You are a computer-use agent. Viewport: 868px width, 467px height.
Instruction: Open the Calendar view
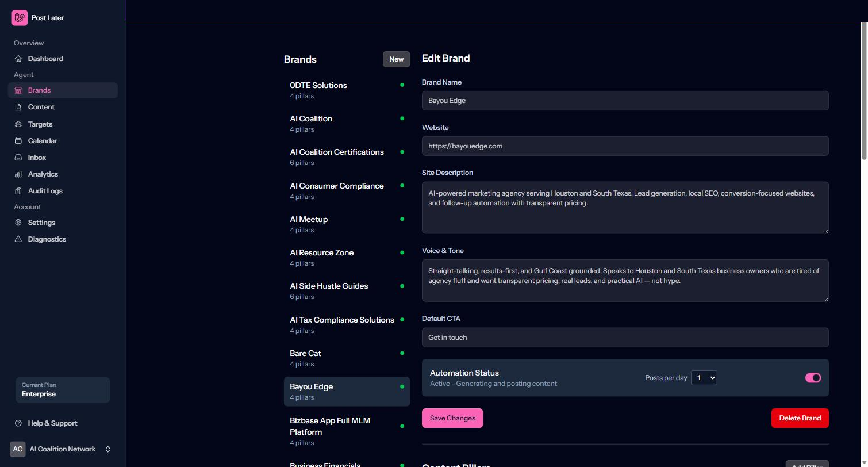coord(63,141)
